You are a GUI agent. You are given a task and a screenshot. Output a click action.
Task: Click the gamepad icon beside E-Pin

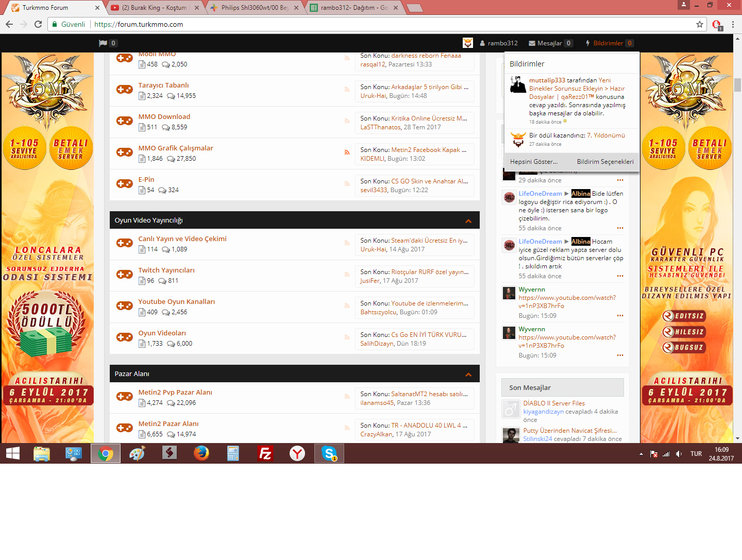pos(124,184)
